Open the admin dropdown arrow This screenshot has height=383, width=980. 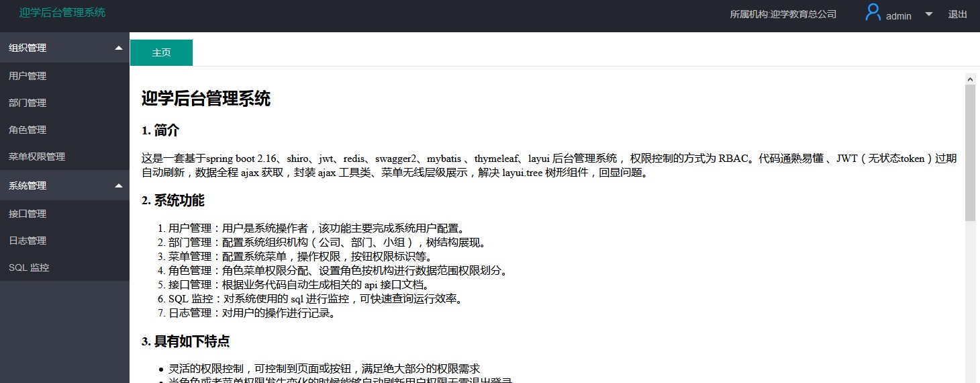929,14
